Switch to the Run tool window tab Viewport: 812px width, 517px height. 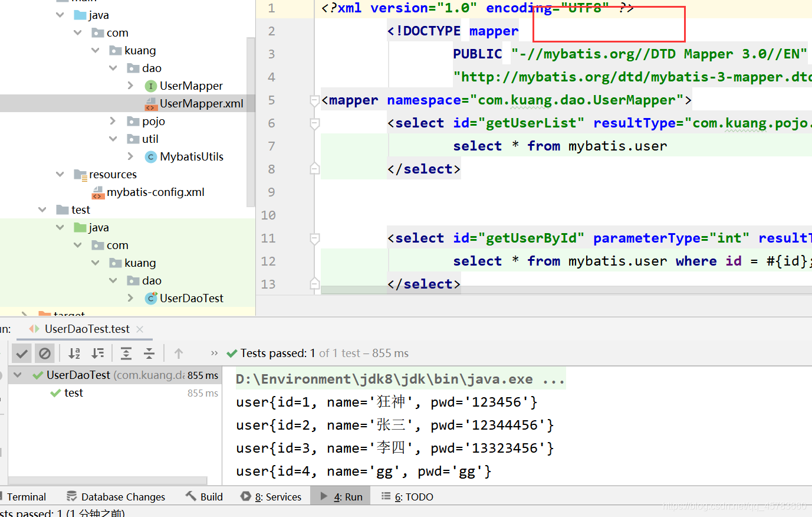(341, 497)
